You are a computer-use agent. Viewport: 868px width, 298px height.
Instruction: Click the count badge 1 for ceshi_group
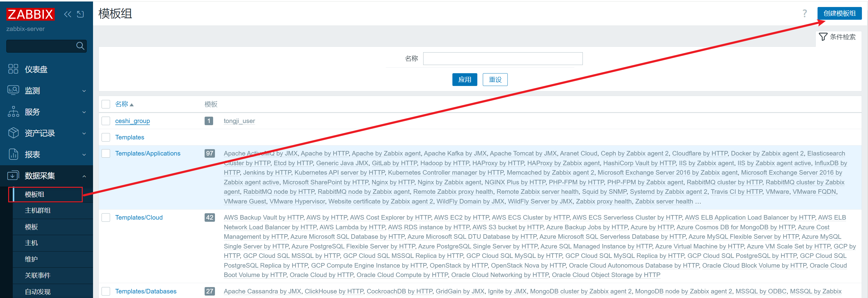point(209,121)
